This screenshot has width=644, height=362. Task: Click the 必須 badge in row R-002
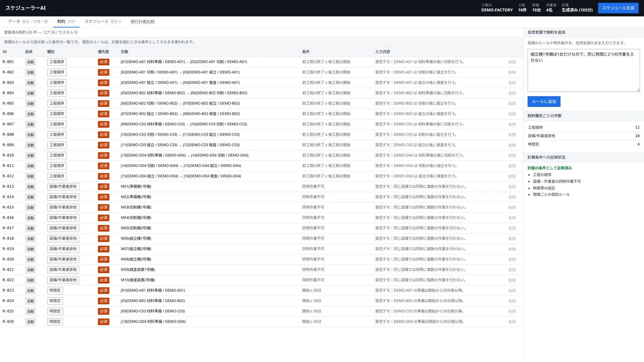(x=103, y=72)
